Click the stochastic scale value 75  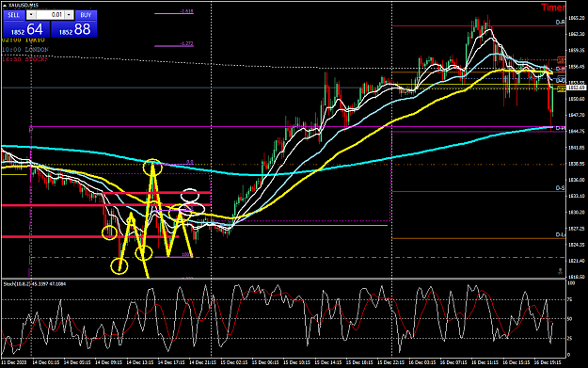(570, 299)
